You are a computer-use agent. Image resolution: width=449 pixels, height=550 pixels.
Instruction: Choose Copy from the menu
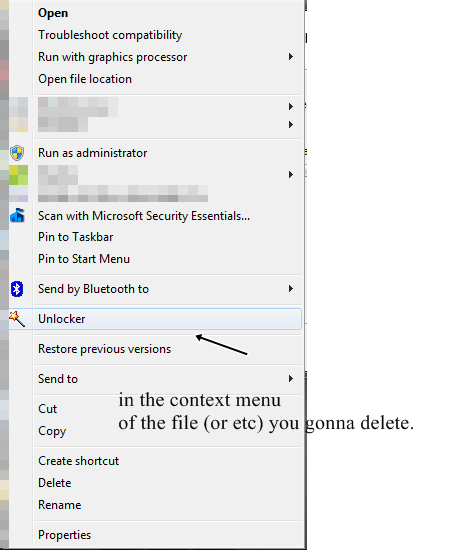(52, 431)
